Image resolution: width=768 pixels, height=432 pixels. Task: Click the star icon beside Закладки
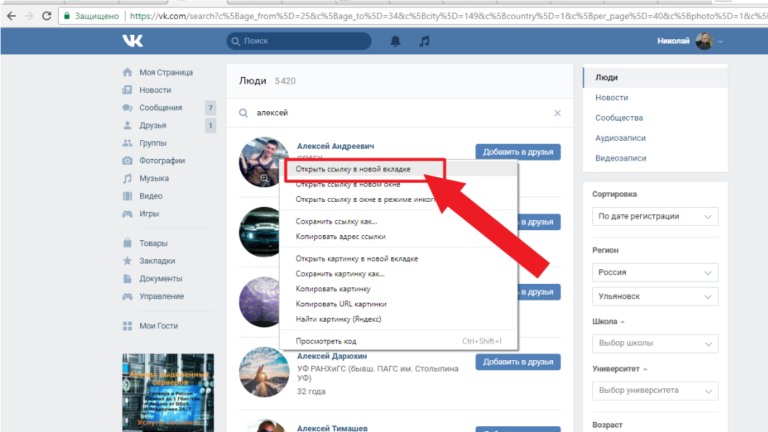tap(127, 261)
